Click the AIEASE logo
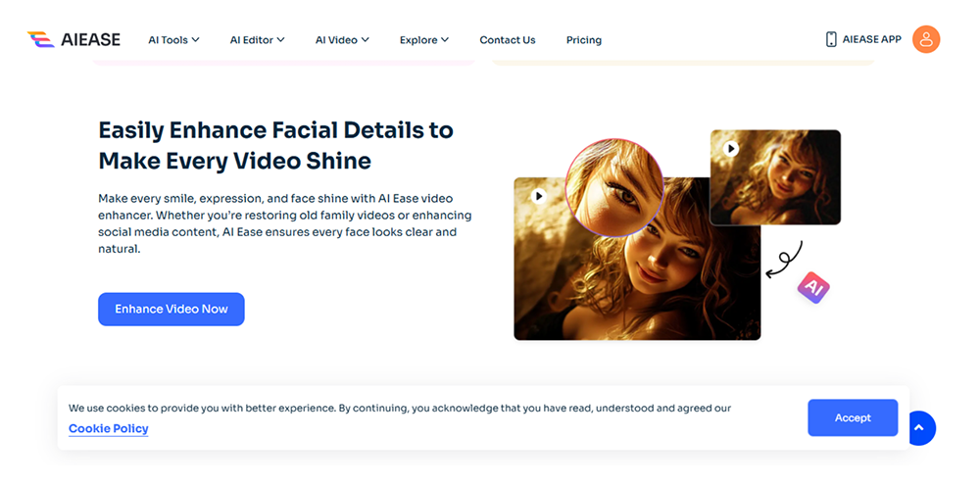This screenshot has height=486, width=980. [x=73, y=39]
